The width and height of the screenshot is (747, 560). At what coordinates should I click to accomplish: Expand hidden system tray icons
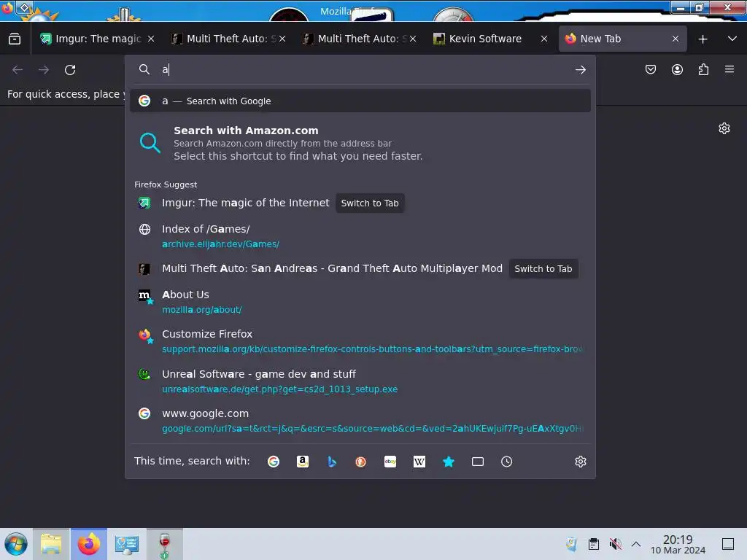[636, 544]
